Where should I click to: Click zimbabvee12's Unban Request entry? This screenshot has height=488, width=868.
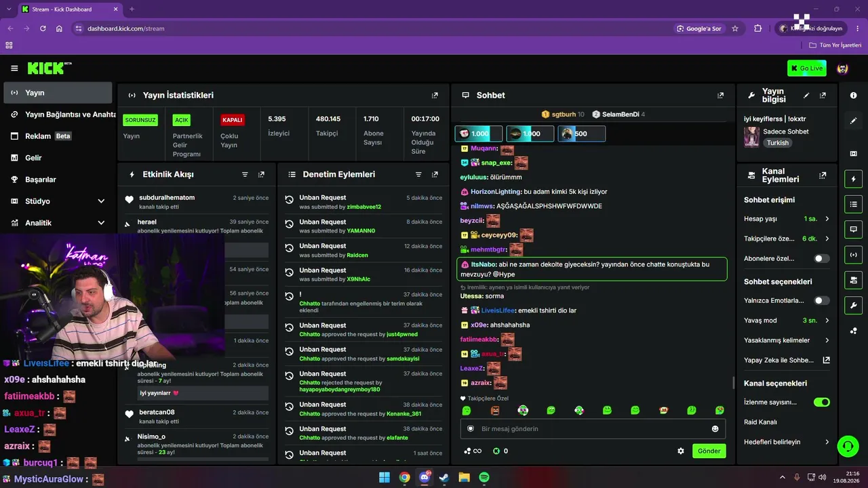363,202
